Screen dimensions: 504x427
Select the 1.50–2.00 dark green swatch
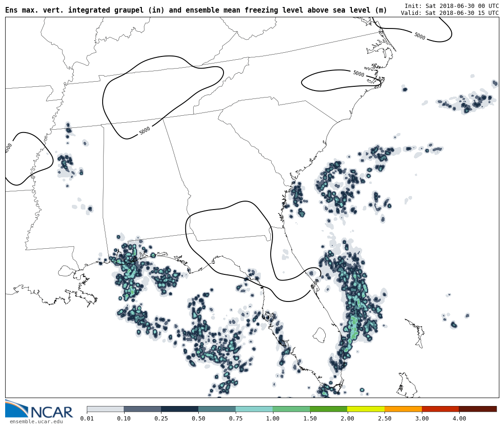point(329,409)
